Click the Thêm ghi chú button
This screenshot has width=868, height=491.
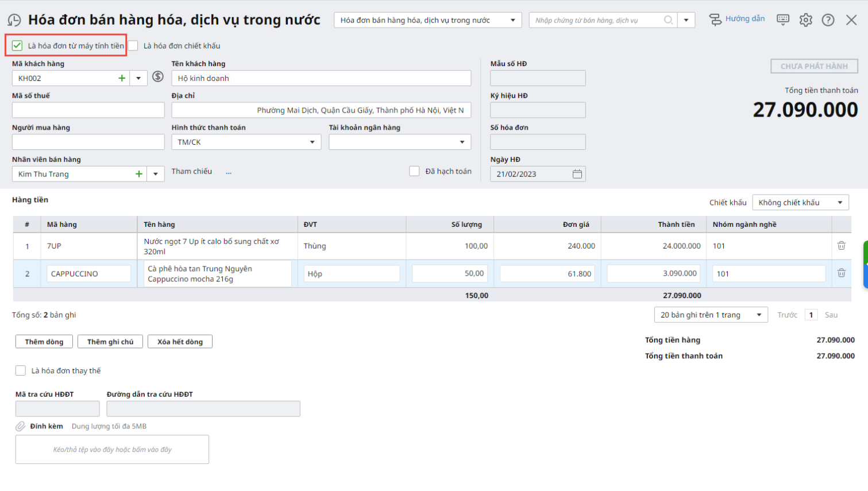tap(110, 342)
